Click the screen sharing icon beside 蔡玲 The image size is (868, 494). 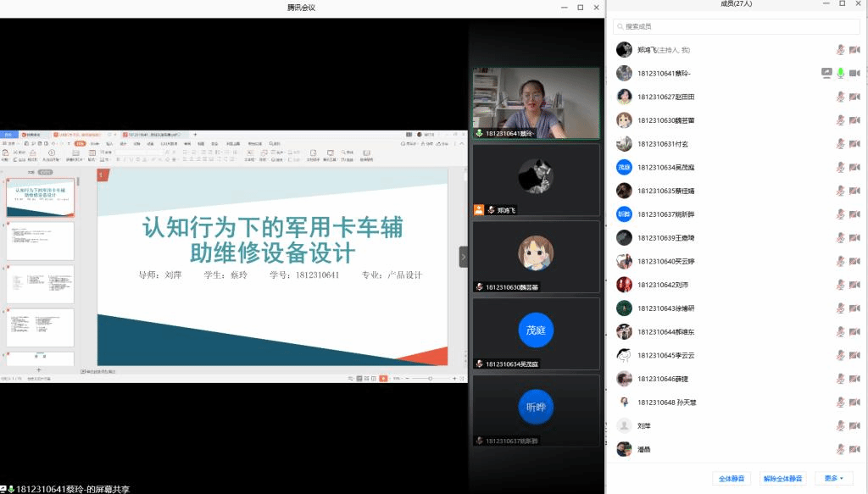[826, 74]
